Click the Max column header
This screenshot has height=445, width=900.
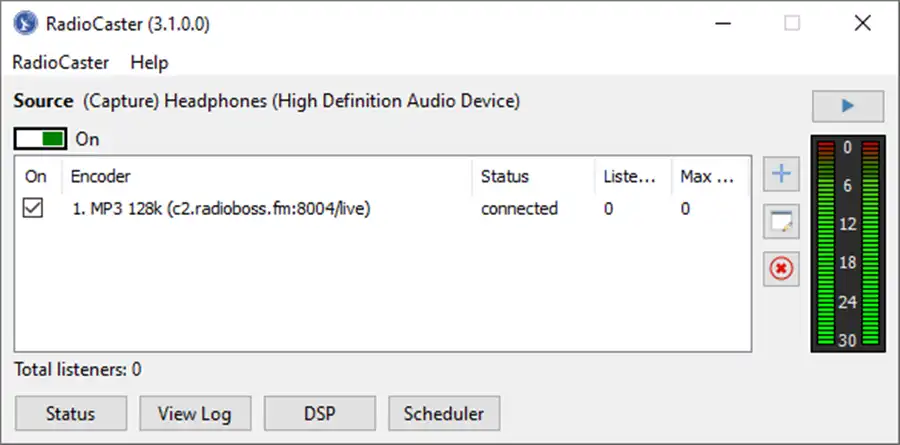click(x=711, y=176)
